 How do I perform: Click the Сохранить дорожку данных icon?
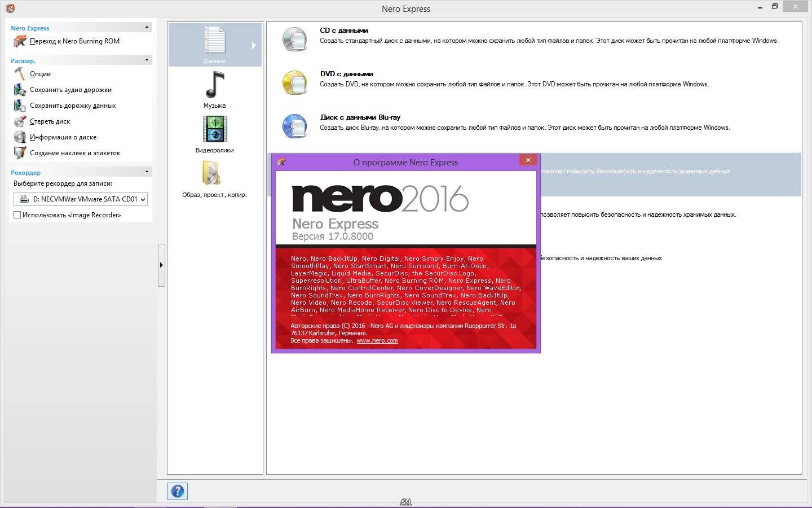[x=20, y=106]
